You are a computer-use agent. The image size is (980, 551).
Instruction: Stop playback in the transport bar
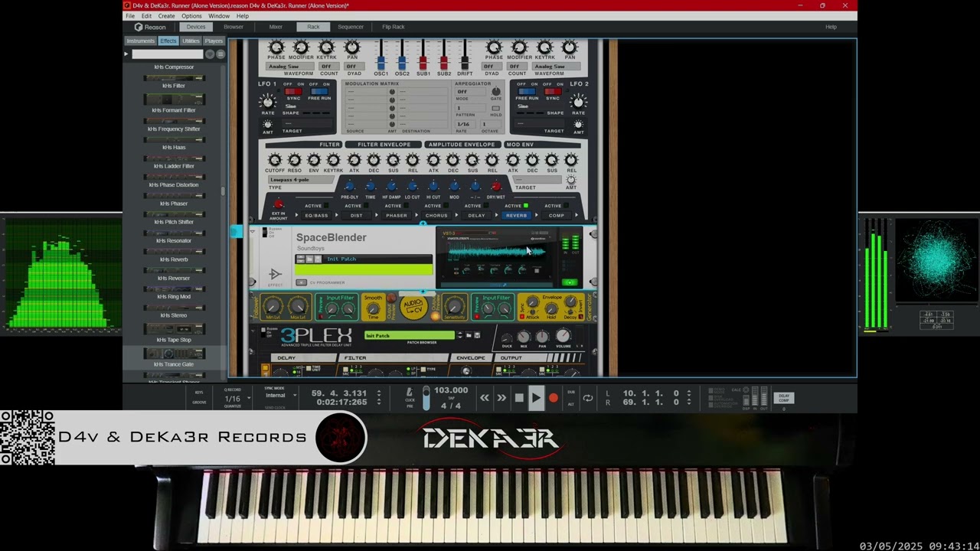click(x=519, y=398)
